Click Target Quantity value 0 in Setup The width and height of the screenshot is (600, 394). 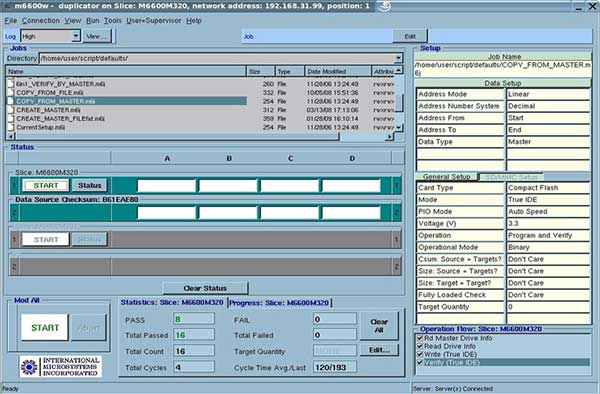click(548, 307)
